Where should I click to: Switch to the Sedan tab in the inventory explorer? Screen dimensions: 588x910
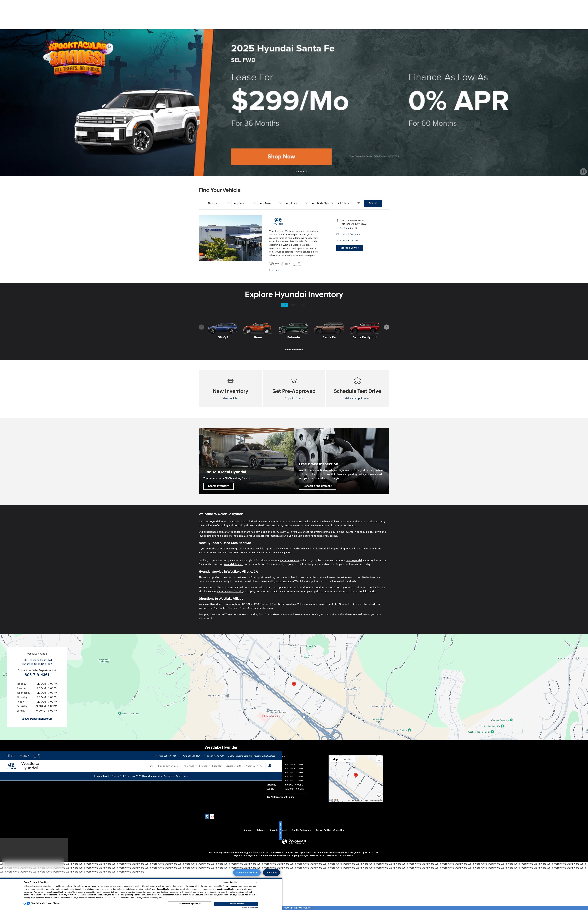pyautogui.click(x=293, y=305)
